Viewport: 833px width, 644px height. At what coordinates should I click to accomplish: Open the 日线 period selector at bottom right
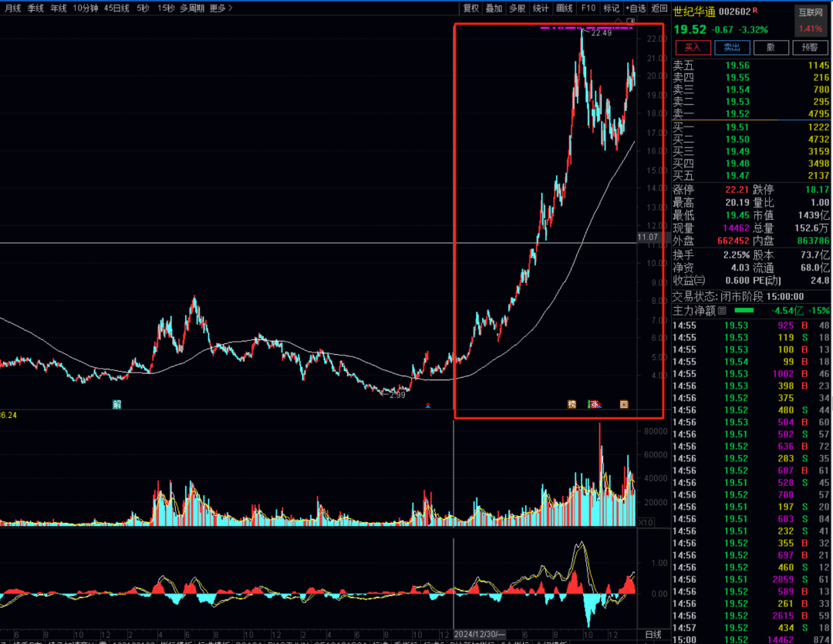coord(653,634)
